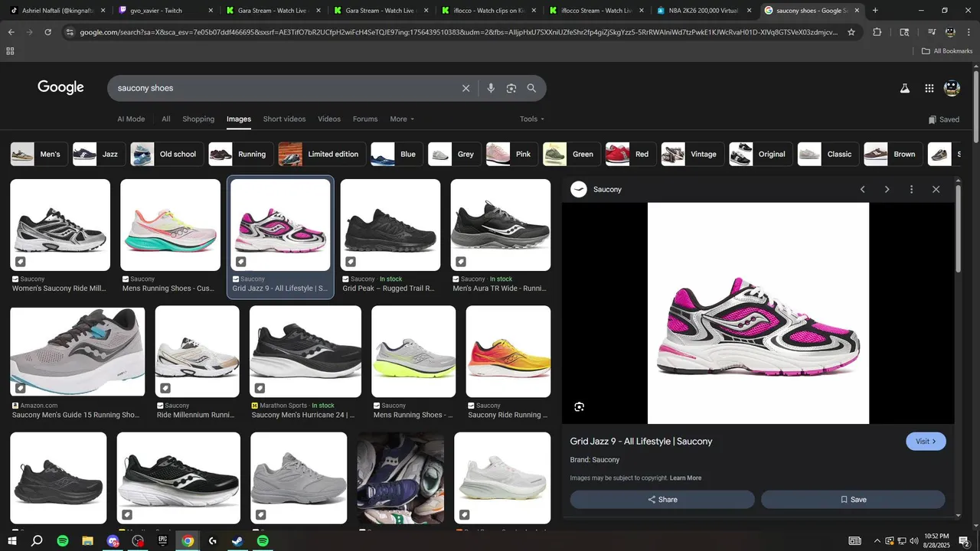This screenshot has width=980, height=551.
Task: Switch to the All results tab
Action: pos(166,119)
